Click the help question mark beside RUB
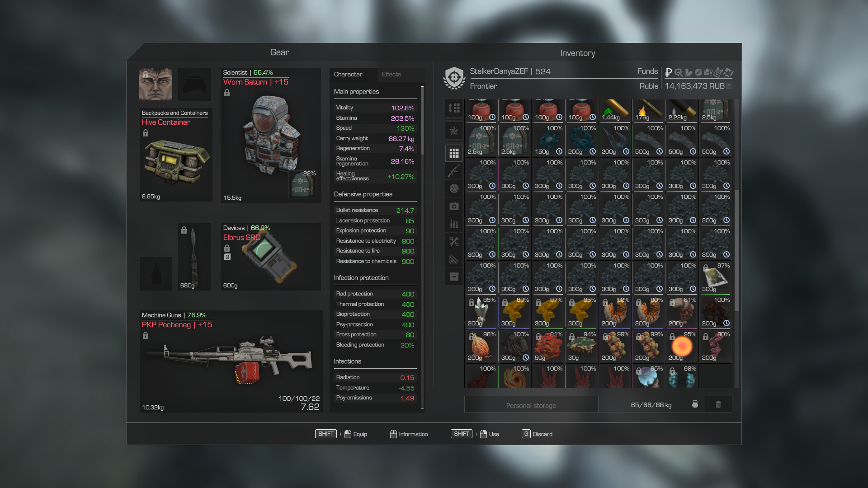The image size is (868, 488). [x=729, y=86]
